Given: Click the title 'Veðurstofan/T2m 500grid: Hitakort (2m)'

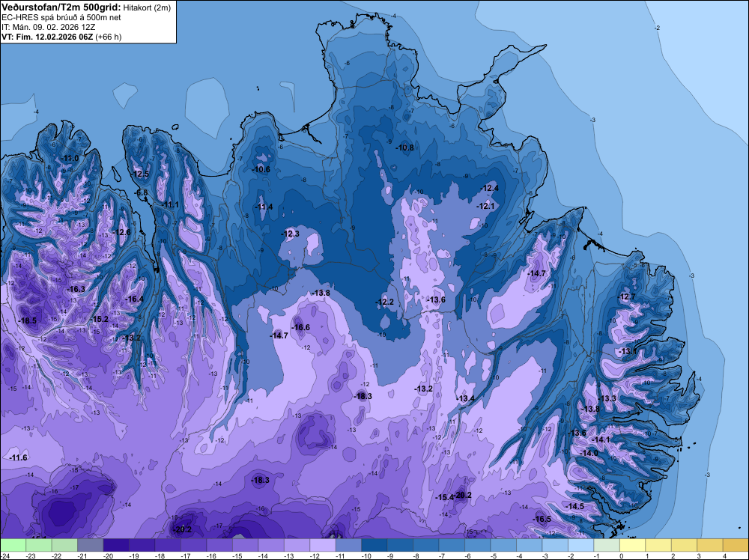Looking at the screenshot, I should [x=86, y=7].
